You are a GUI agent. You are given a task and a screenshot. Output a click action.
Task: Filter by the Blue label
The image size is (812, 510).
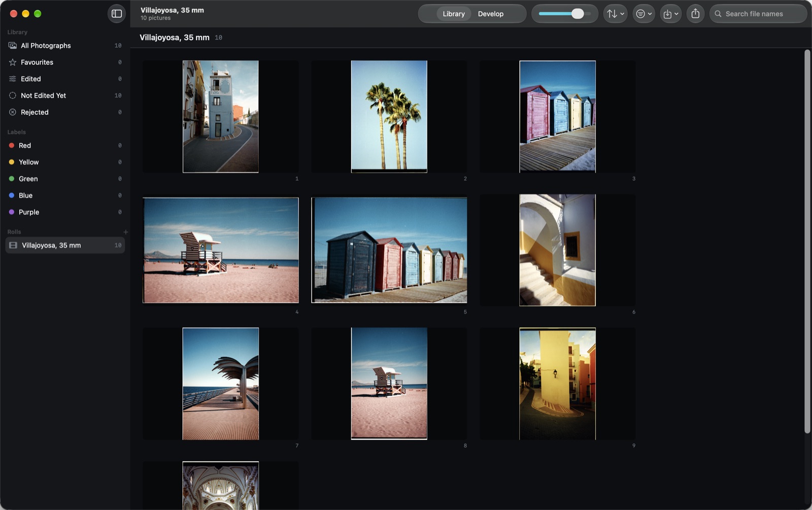(x=65, y=195)
